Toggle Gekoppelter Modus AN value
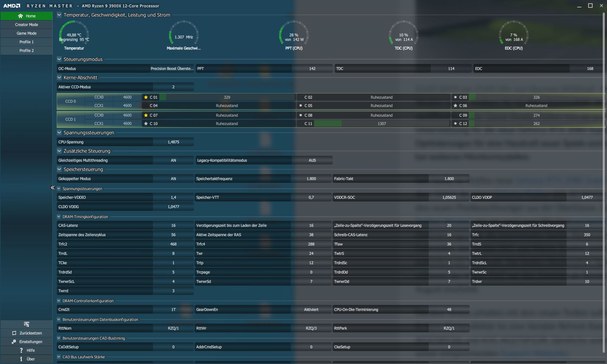The width and height of the screenshot is (607, 364). pyautogui.click(x=173, y=179)
